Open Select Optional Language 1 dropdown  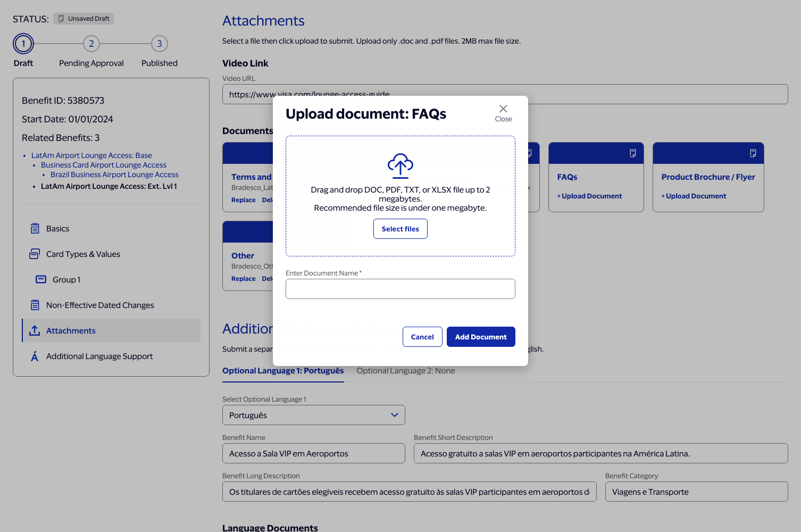314,415
